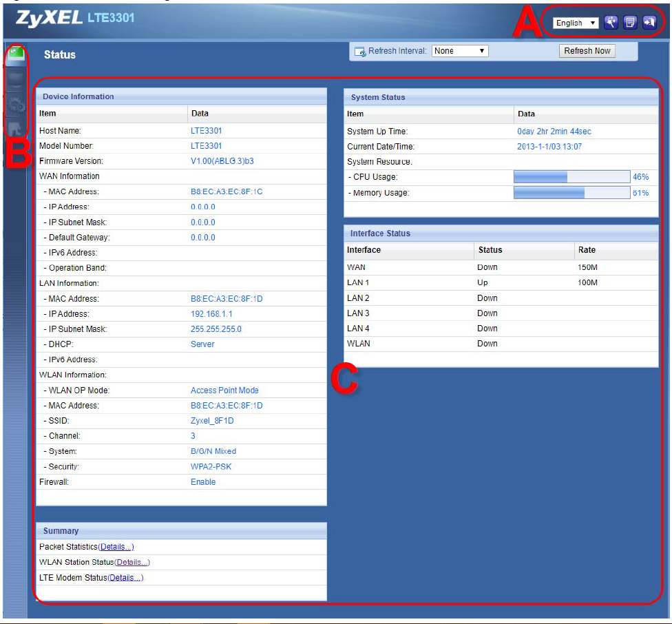The width and height of the screenshot is (672, 624).
Task: Select the Summary panel header
Action: click(181, 530)
